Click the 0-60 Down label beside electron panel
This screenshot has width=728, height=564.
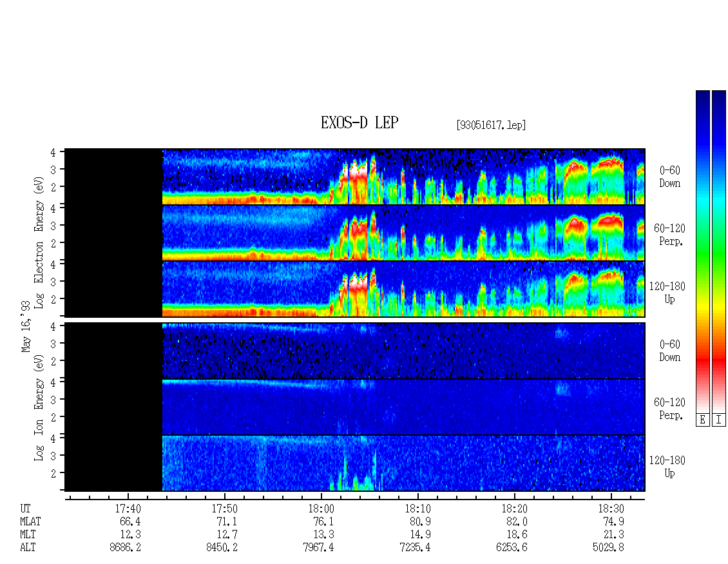(669, 177)
